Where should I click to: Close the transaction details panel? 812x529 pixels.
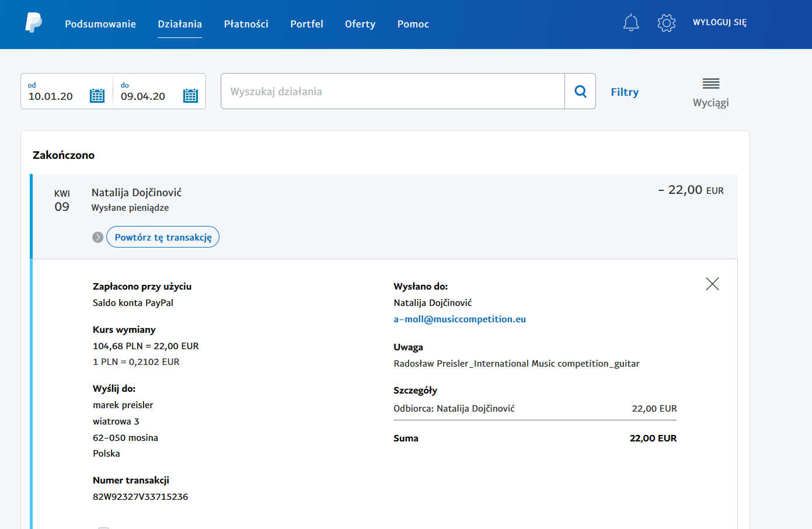click(712, 284)
